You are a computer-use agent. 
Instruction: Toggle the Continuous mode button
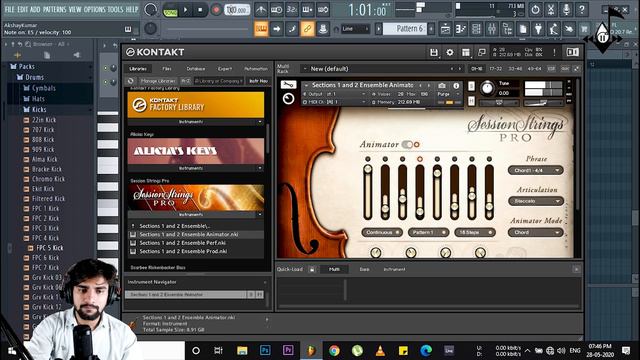(382, 232)
